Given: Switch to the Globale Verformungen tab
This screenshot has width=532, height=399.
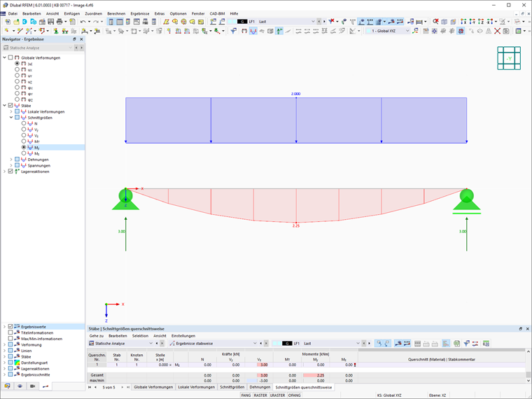Looking at the screenshot, I should [153, 387].
